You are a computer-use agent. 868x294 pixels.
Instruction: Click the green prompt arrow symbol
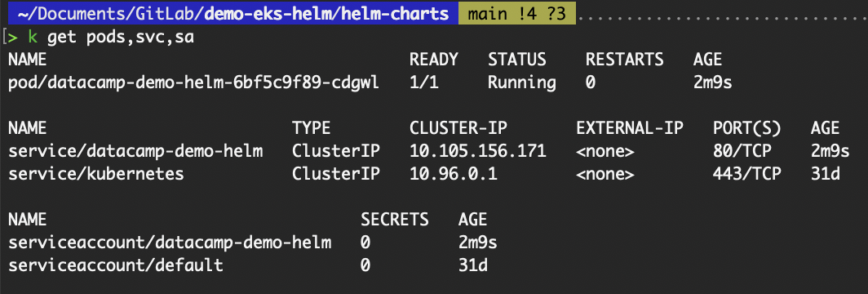coord(14,38)
